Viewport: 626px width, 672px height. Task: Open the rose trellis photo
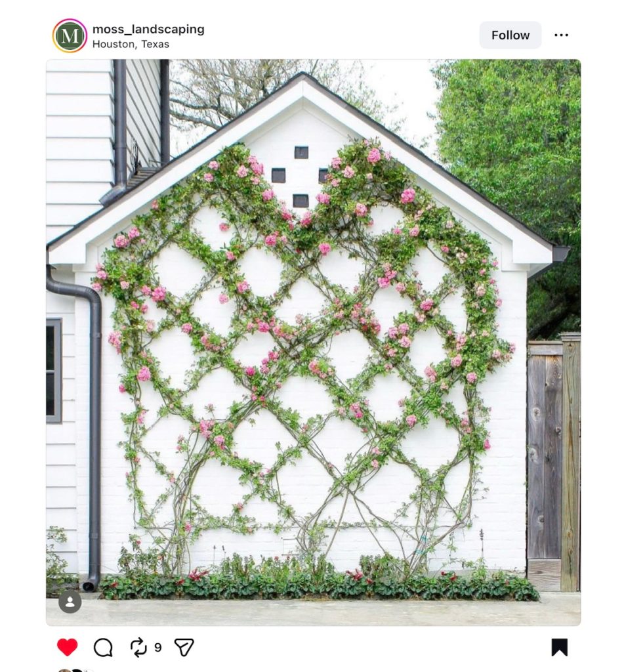click(313, 343)
